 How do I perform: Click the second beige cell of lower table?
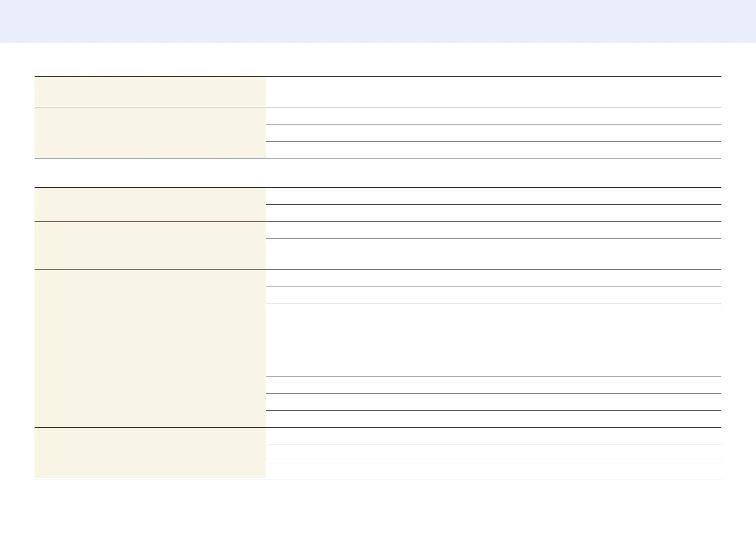[150, 245]
